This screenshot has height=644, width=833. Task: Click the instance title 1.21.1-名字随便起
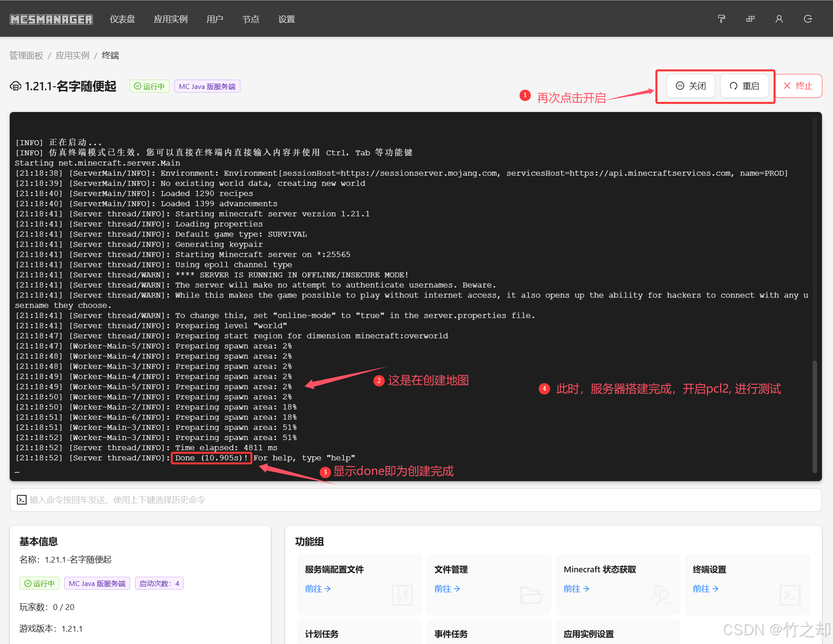point(70,86)
